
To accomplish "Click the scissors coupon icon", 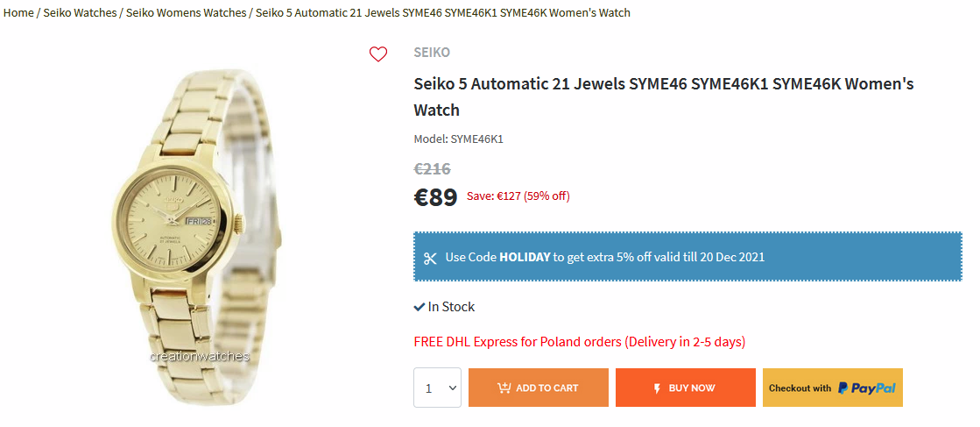I will click(x=430, y=258).
